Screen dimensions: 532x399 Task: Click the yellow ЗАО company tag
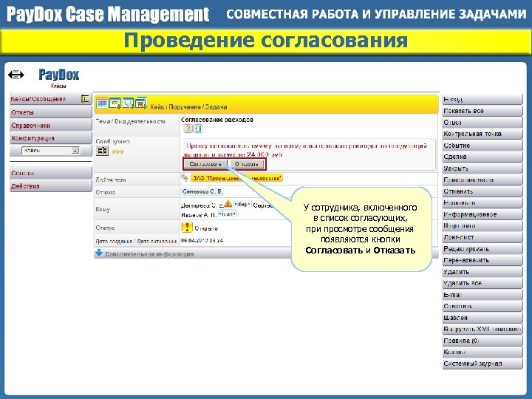[236, 178]
